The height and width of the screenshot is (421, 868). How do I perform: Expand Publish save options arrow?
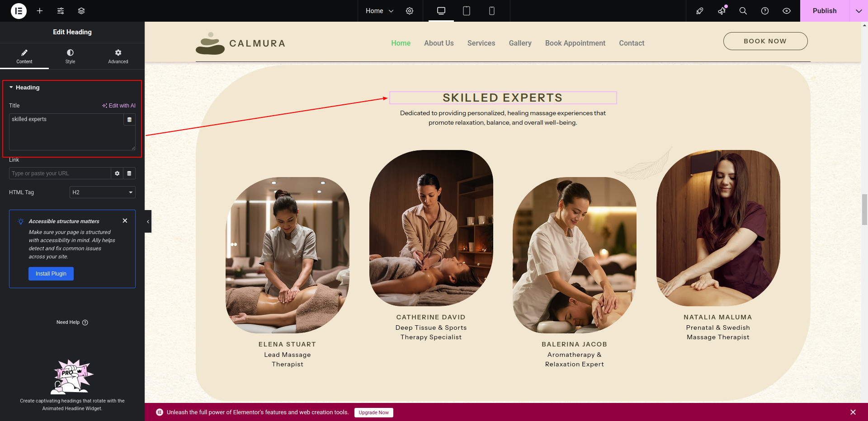(x=859, y=11)
